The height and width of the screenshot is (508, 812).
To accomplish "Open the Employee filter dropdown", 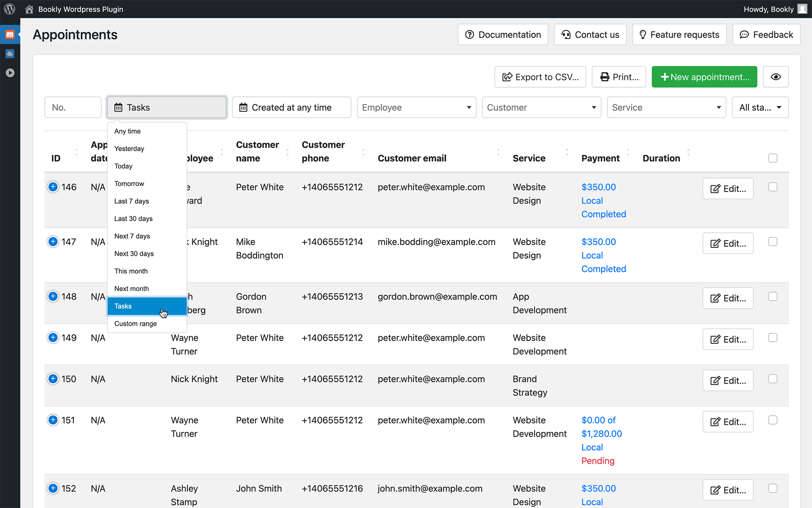I will (x=416, y=108).
